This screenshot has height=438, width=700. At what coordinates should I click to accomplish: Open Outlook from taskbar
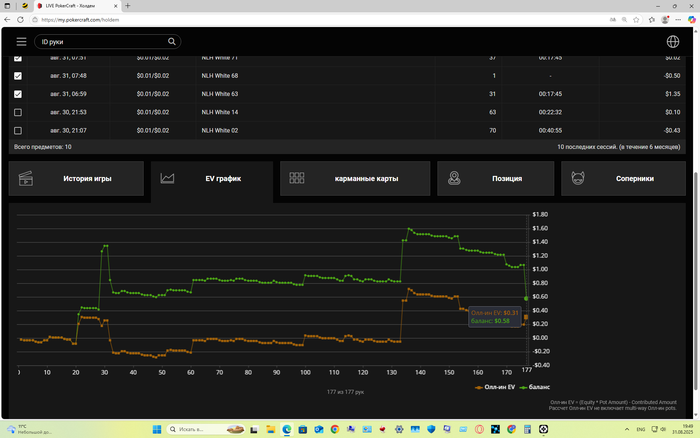coord(319,430)
